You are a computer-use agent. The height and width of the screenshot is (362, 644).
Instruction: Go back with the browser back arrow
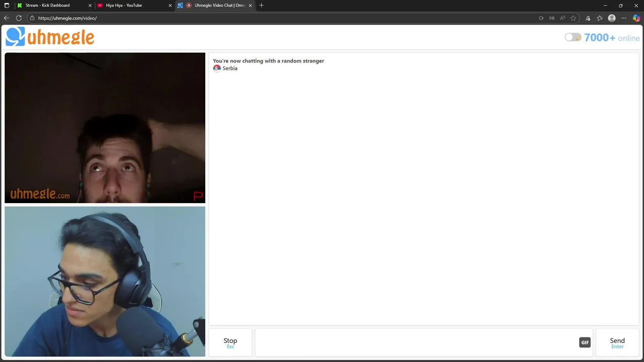click(x=7, y=18)
